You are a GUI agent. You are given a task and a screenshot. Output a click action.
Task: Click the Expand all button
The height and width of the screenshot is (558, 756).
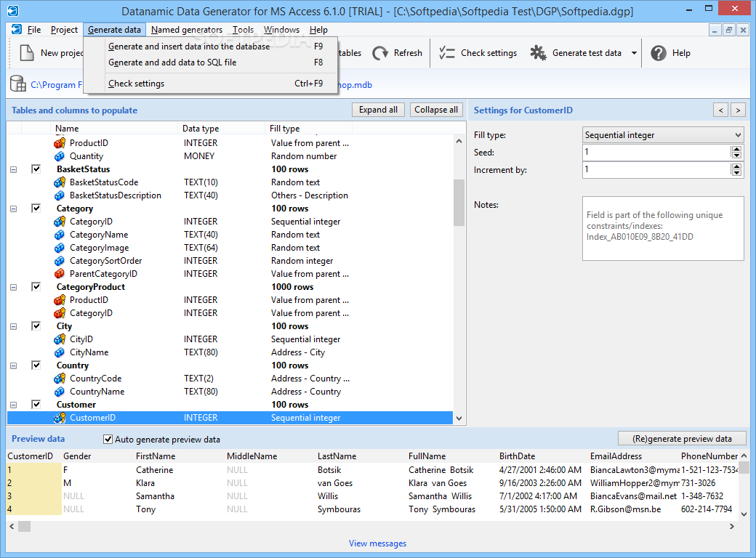click(378, 110)
